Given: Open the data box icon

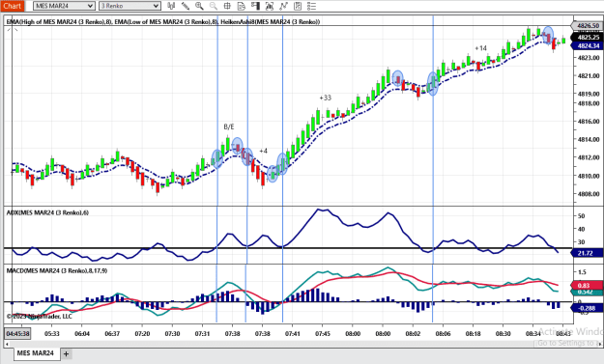Looking at the screenshot, I should tap(242, 6).
